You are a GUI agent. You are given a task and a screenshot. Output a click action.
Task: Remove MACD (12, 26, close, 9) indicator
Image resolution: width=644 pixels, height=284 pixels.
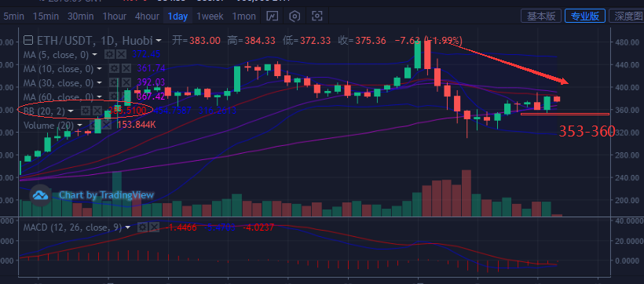coord(154,227)
